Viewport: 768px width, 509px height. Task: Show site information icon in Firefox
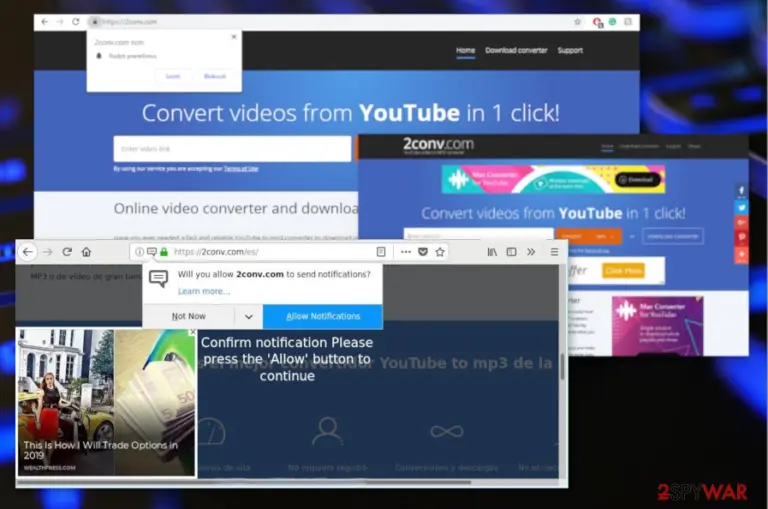pyautogui.click(x=140, y=252)
